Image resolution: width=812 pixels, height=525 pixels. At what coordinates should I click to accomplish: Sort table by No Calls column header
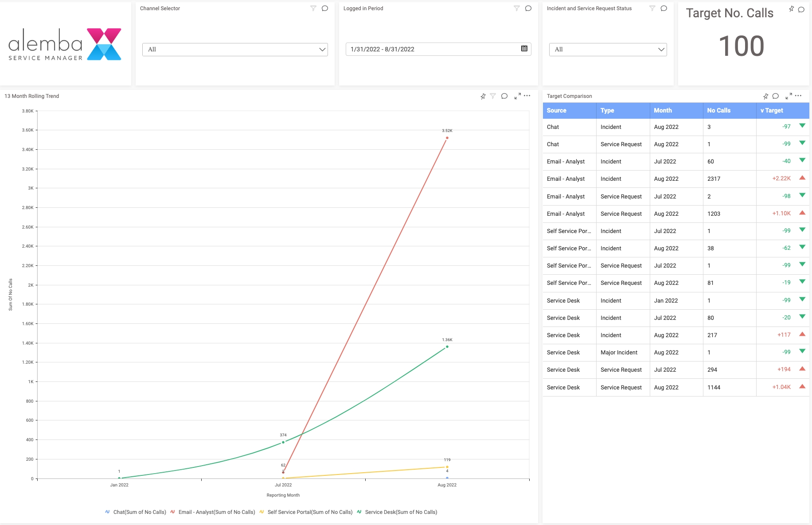click(x=718, y=111)
